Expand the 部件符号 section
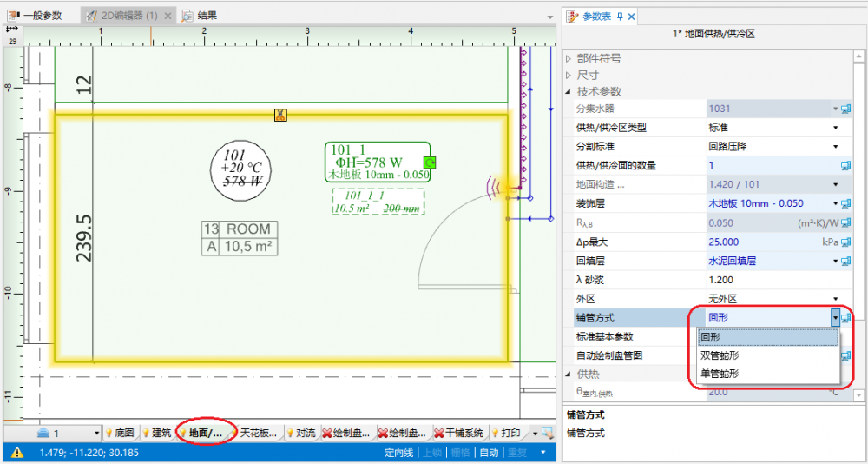The height and width of the screenshot is (464, 868). click(x=569, y=59)
